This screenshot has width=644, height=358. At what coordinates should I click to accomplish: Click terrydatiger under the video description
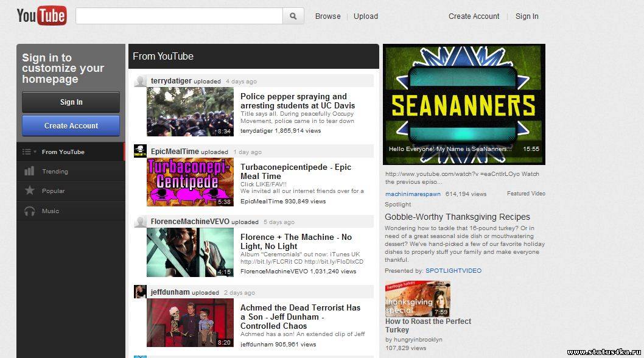pos(257,131)
